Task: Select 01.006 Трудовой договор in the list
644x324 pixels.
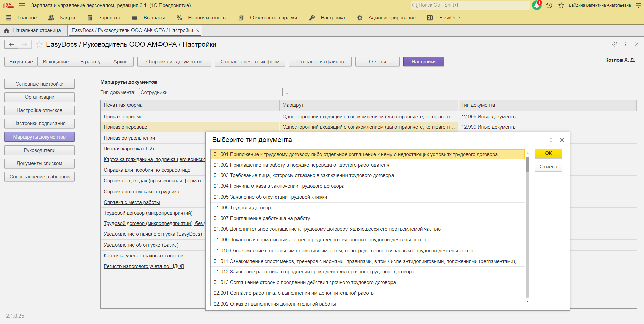Action: click(242, 208)
